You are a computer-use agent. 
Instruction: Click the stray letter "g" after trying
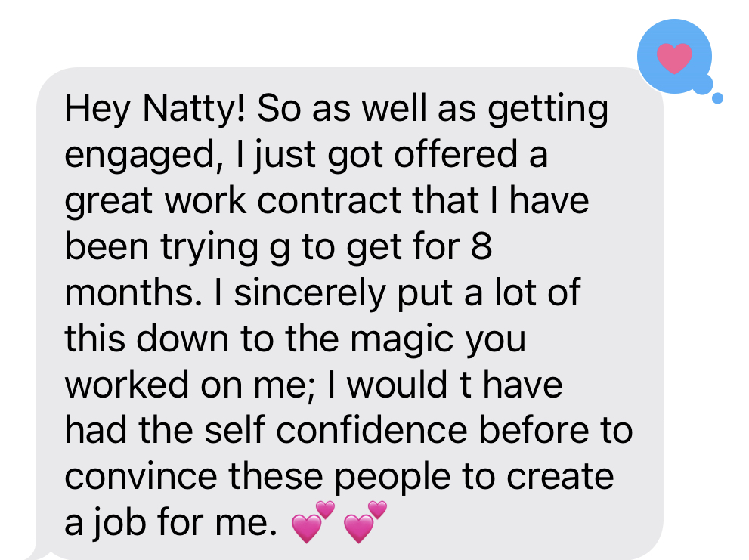[x=280, y=250]
